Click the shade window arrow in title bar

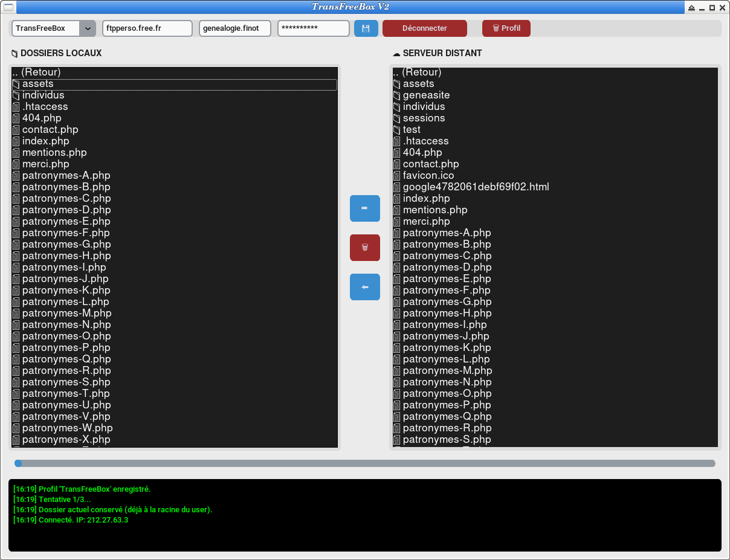click(x=691, y=8)
